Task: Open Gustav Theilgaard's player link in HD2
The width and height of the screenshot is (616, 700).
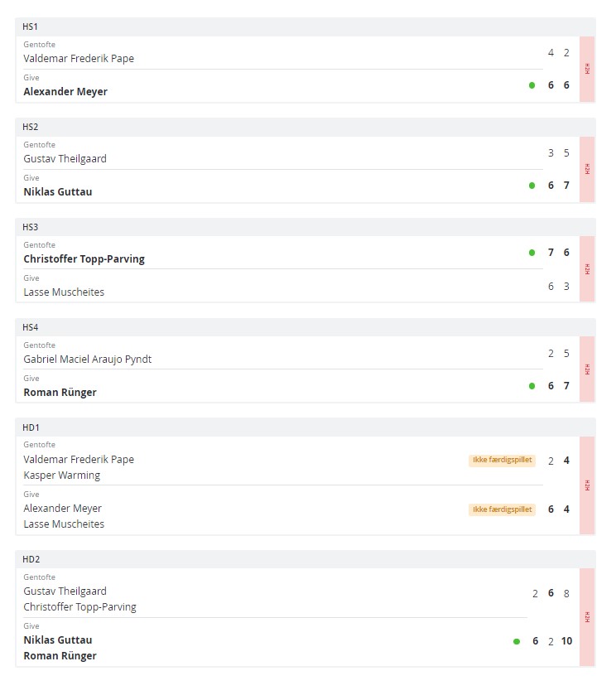Action: tap(65, 591)
